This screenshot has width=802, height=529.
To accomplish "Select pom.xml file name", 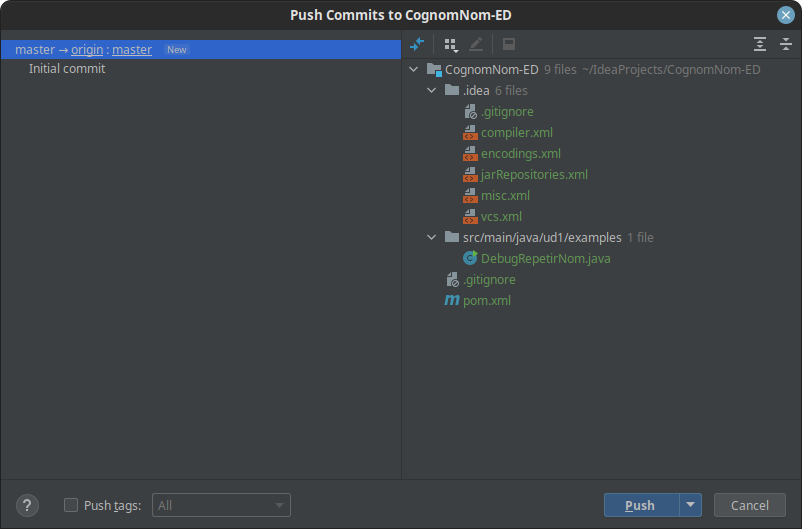I will point(486,300).
